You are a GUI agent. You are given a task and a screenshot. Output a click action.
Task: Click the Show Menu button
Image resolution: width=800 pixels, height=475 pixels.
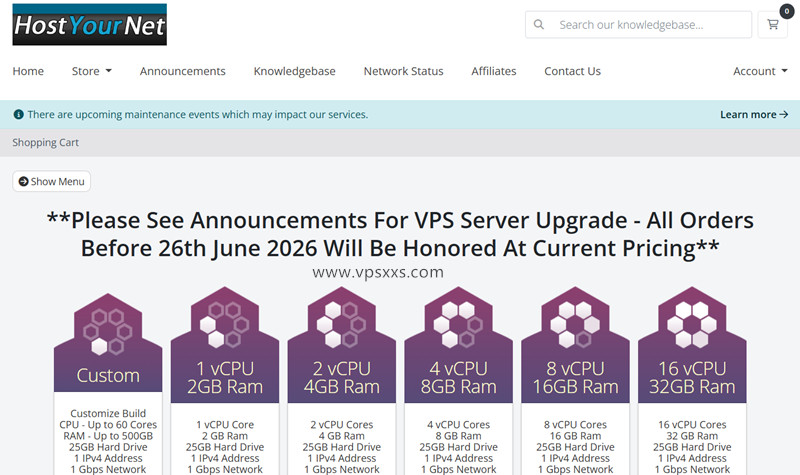coord(52,181)
